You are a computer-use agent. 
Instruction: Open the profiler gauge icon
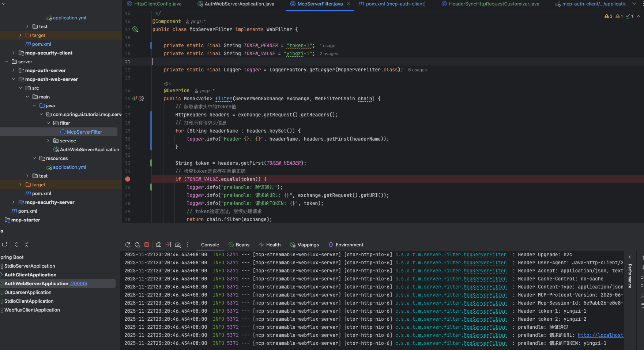(x=178, y=245)
